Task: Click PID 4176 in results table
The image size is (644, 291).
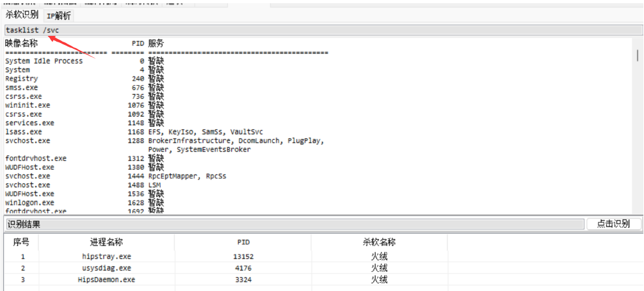Action: pyautogui.click(x=243, y=268)
